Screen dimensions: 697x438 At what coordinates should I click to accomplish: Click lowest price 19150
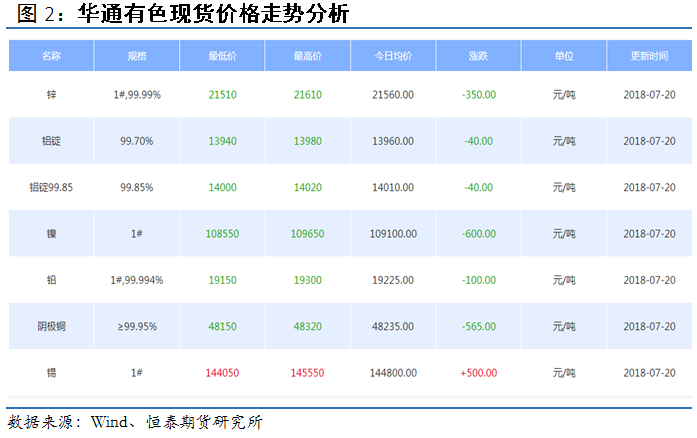tap(223, 280)
